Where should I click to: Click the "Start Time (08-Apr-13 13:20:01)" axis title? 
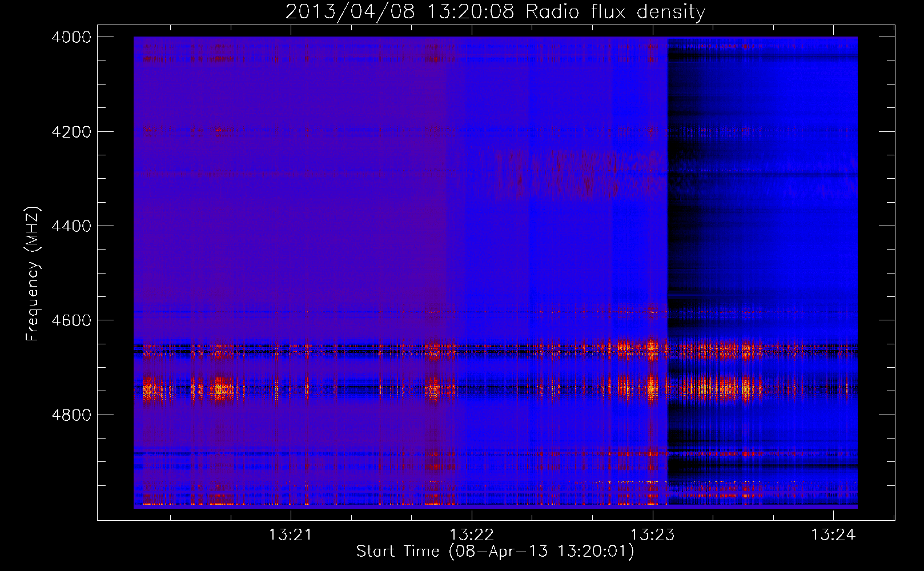495,552
